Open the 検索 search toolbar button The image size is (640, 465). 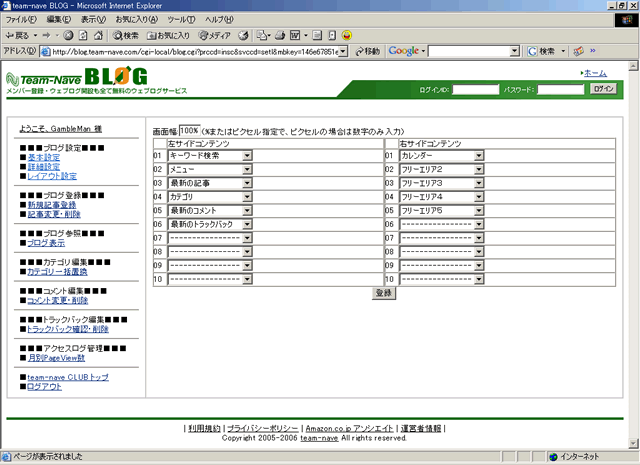click(x=125, y=35)
